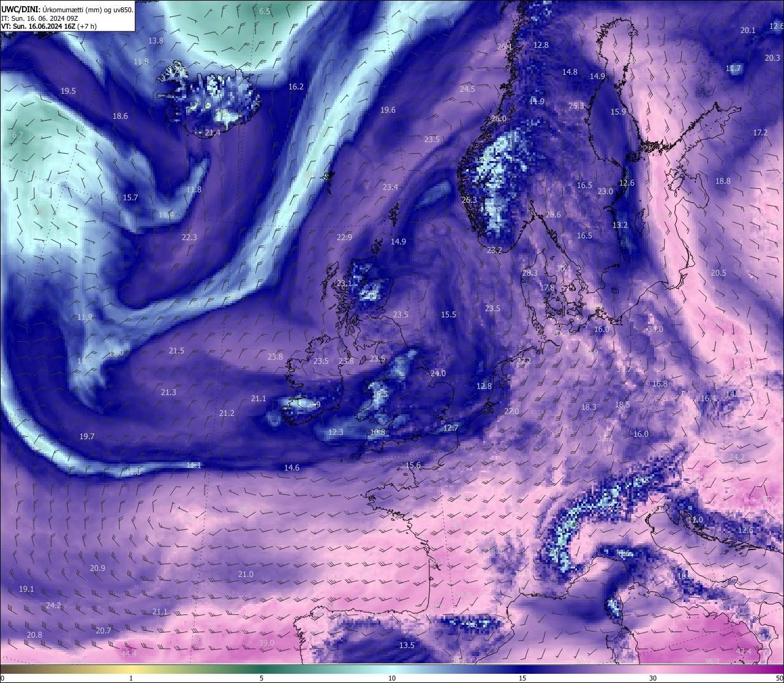Click the 20.1 value label
784x683 pixels.
(x=748, y=31)
